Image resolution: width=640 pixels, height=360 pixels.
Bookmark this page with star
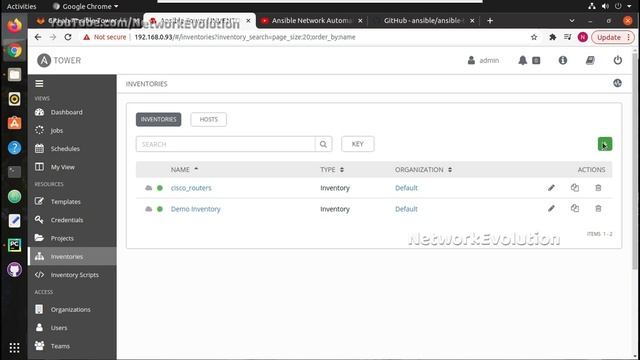[534, 37]
